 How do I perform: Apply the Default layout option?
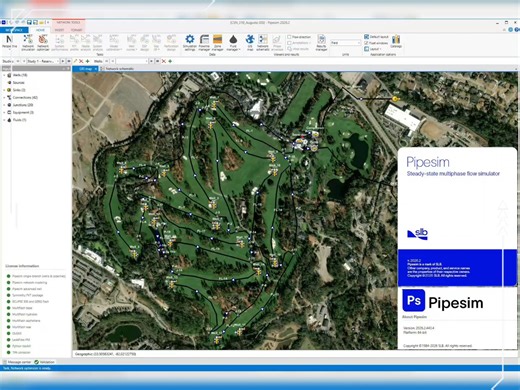377,37
